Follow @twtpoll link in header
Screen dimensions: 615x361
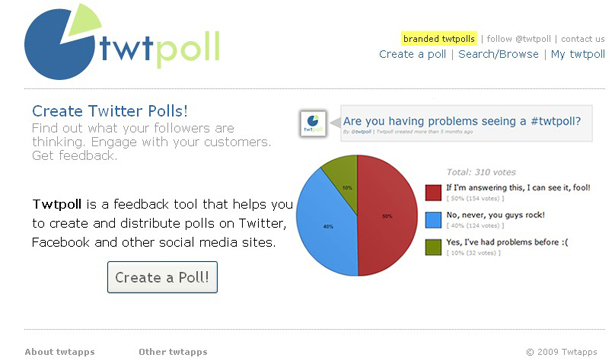coord(519,39)
